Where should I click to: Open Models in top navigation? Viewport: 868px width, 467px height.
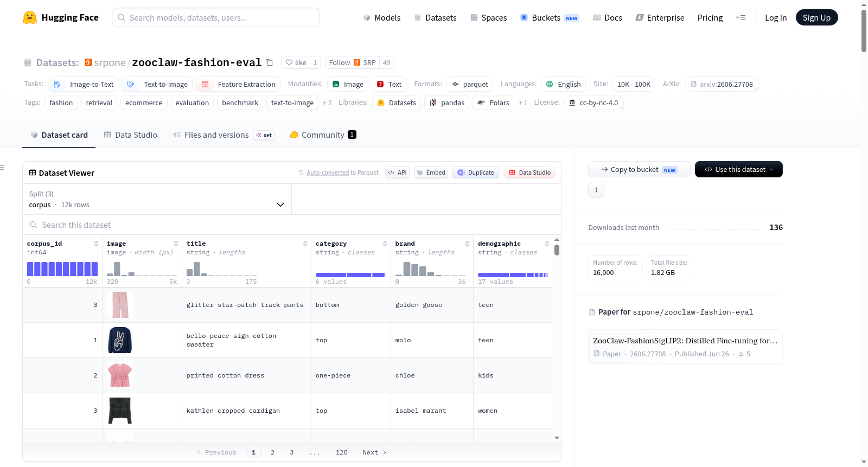[382, 17]
